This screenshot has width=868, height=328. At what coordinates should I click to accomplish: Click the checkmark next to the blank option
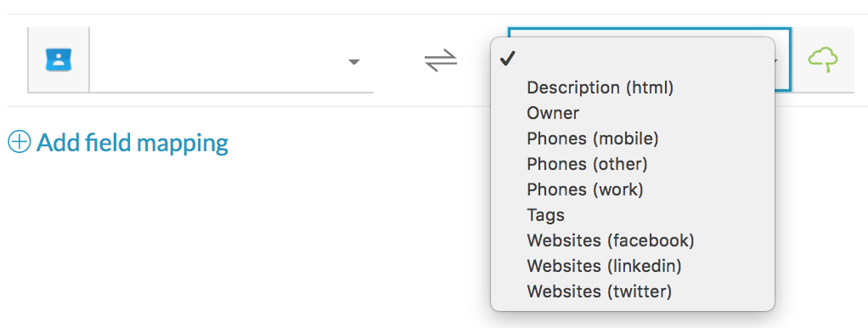(508, 59)
